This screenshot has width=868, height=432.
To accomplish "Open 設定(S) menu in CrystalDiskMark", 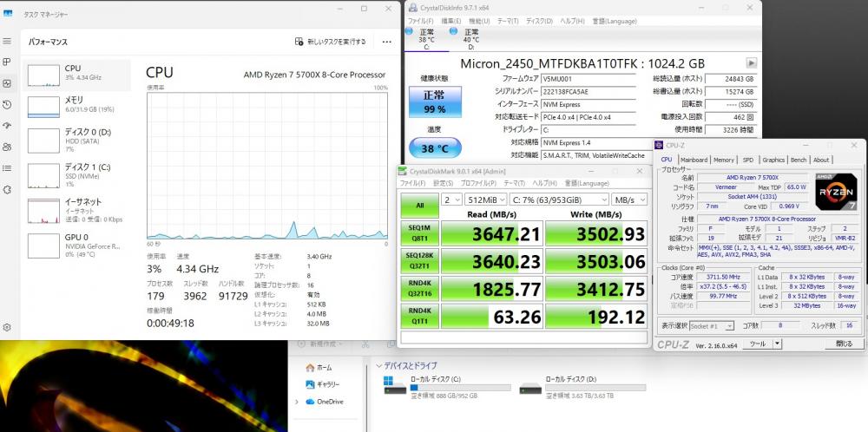I will point(443,183).
